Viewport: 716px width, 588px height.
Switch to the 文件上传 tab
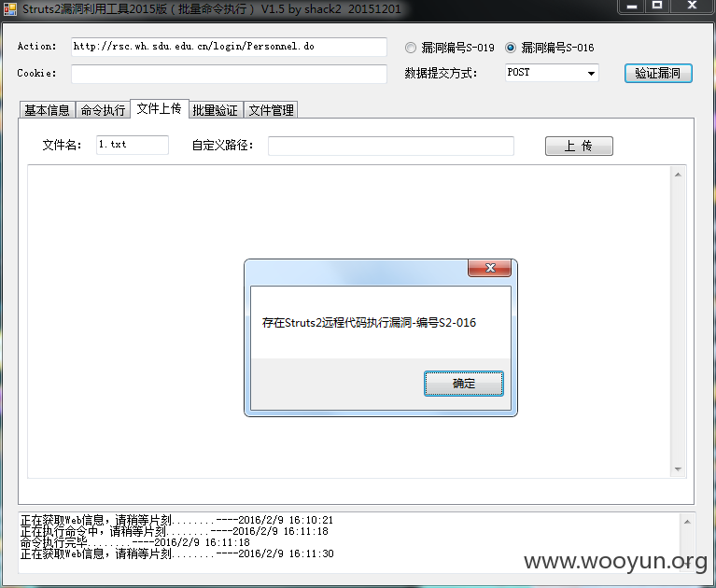coord(160,108)
